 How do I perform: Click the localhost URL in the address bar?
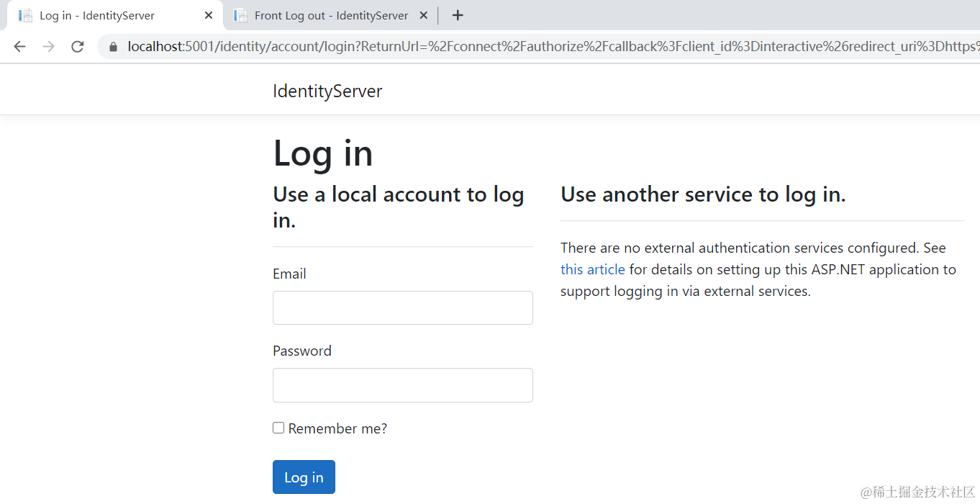click(x=553, y=47)
